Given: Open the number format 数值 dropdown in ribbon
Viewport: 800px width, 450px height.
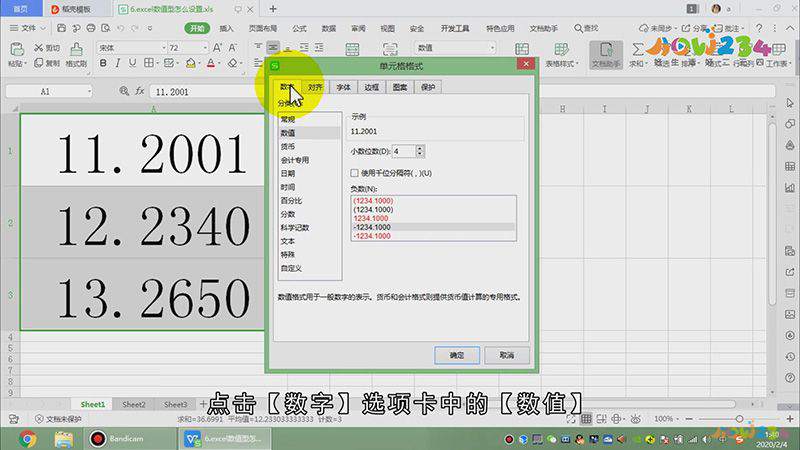Looking at the screenshot, I should point(492,47).
